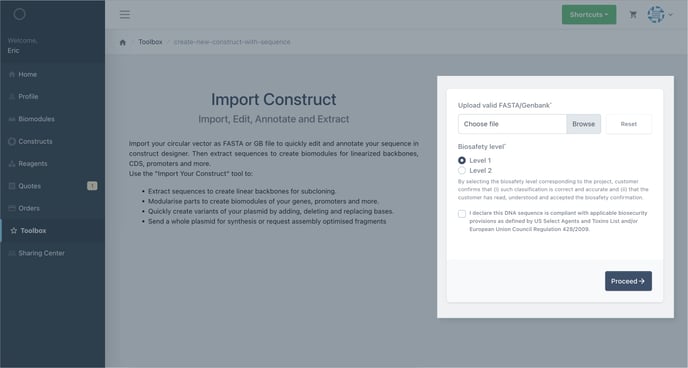688x368 pixels.
Task: Click the Reset button
Action: [628, 124]
